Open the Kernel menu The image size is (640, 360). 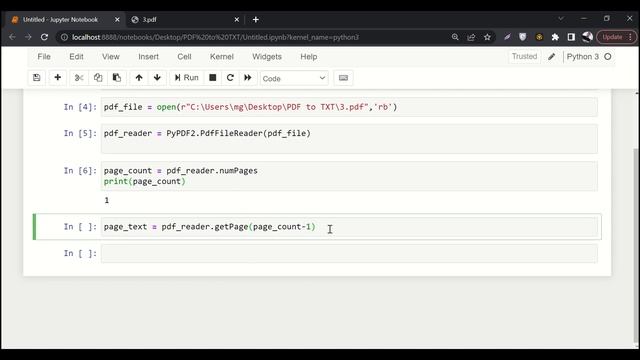coord(222,57)
